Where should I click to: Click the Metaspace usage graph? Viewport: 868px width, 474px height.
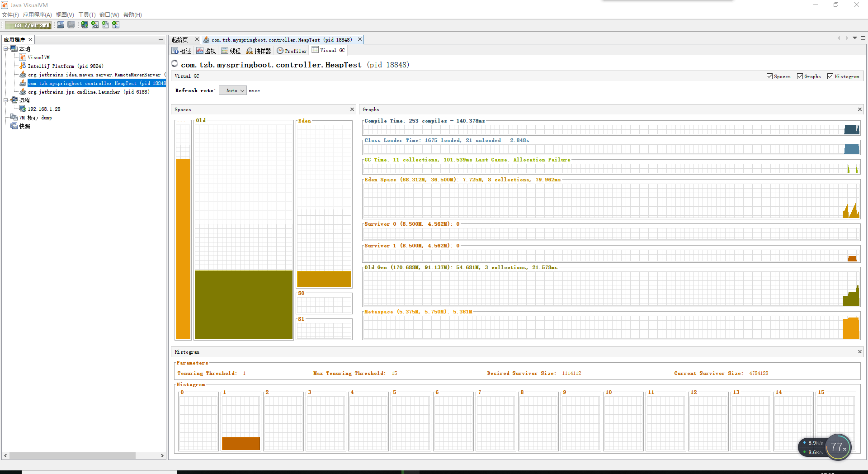[x=611, y=327]
